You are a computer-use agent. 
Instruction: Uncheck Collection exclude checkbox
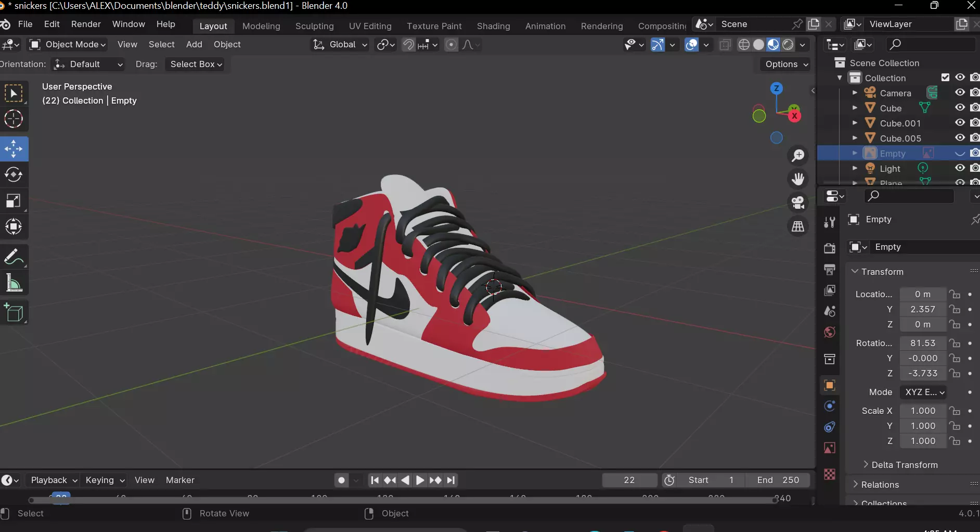pos(946,78)
